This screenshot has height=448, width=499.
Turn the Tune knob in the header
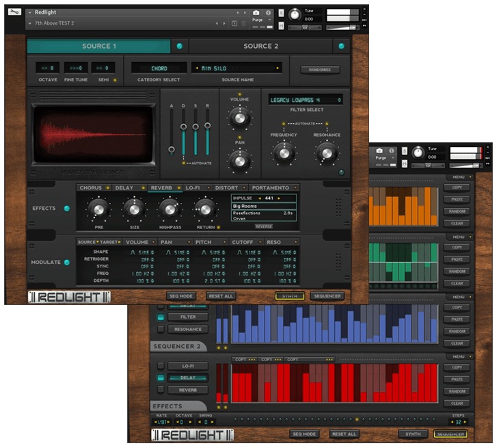coord(295,14)
